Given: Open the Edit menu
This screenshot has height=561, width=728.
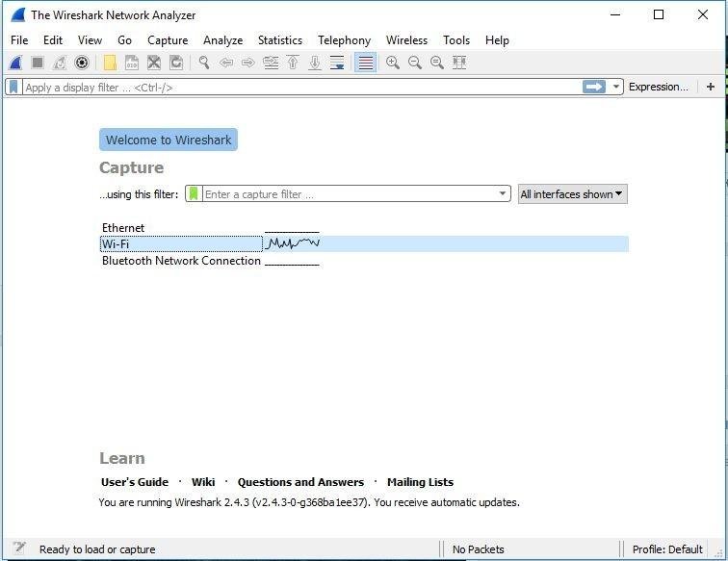Looking at the screenshot, I should pyautogui.click(x=53, y=40).
